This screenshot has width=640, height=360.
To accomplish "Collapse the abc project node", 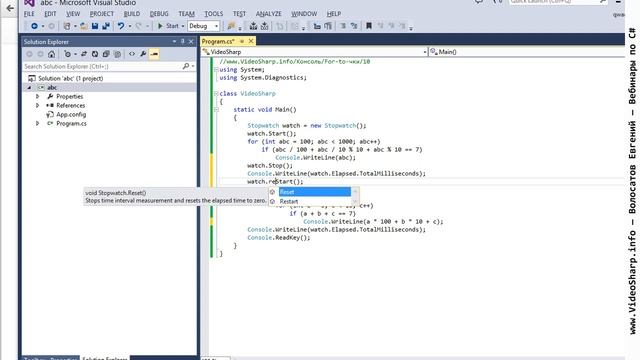I will click(29, 87).
